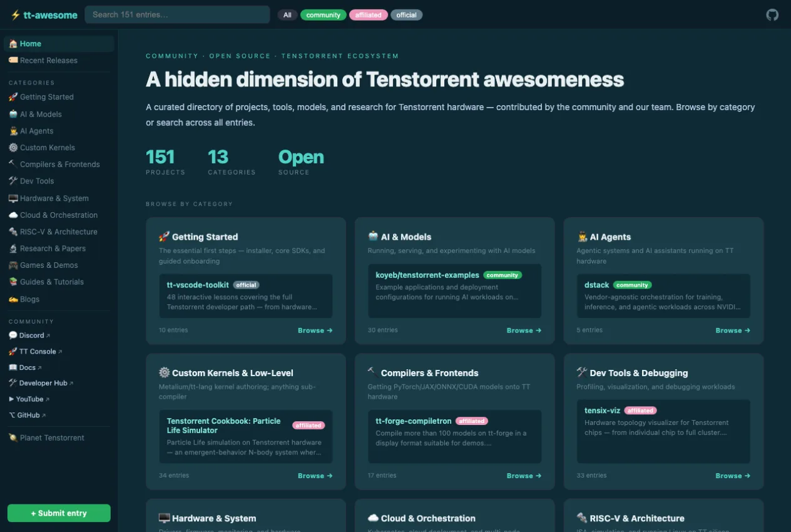Click the "30 entries" text
Image resolution: width=791 pixels, height=532 pixels.
383,330
